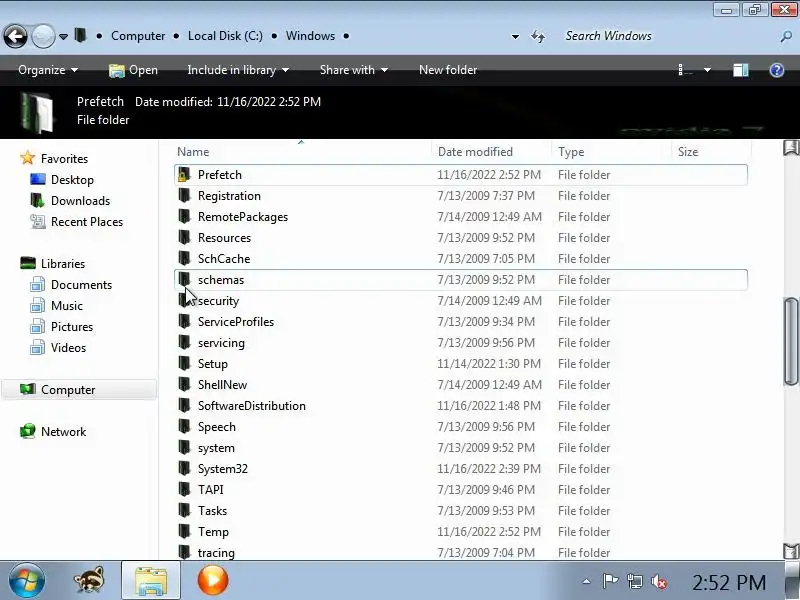
Task: Click the Refresh button beside address bar
Action: pyautogui.click(x=538, y=36)
